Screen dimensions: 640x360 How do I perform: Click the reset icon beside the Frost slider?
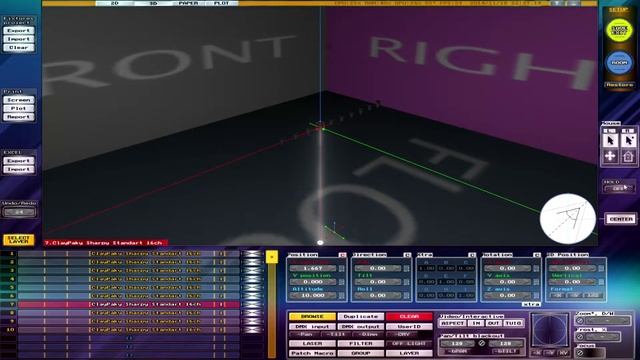[580, 337]
